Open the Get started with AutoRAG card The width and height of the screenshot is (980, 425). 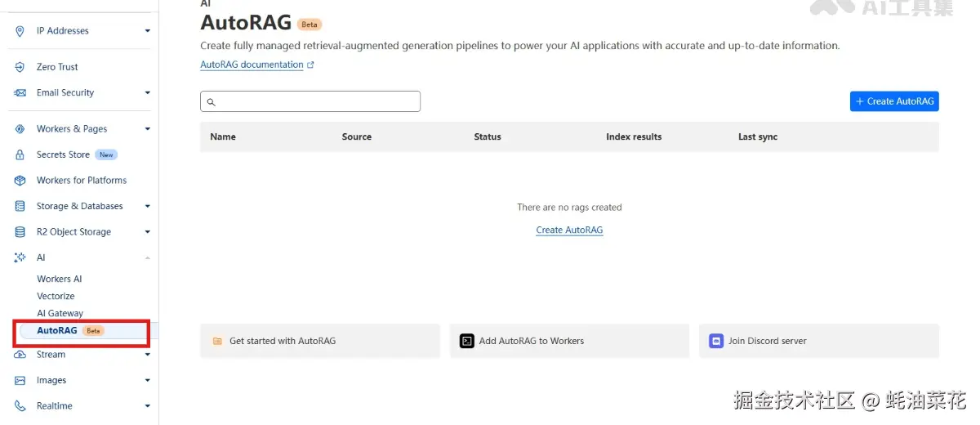(320, 341)
